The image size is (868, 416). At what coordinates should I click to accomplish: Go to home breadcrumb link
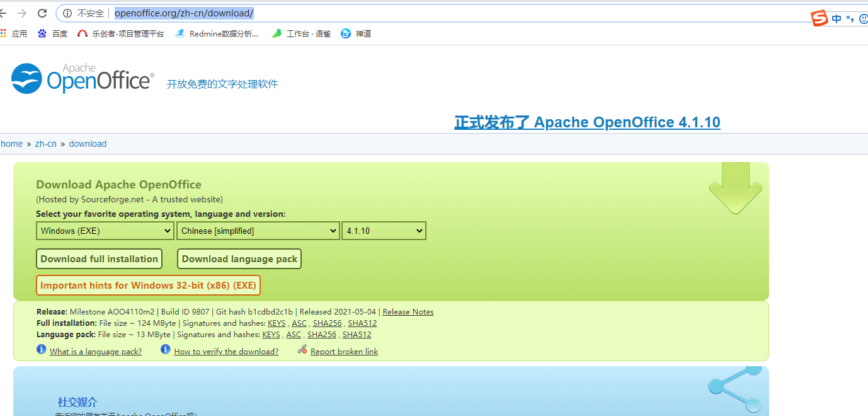click(x=11, y=144)
